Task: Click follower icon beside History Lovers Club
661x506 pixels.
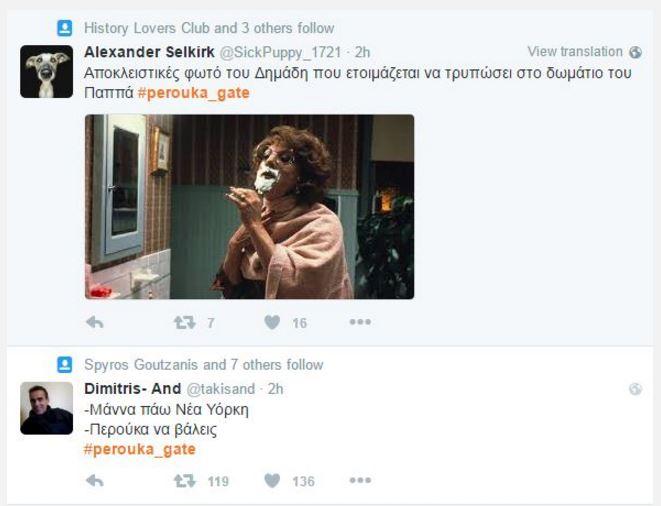Action: pyautogui.click(x=65, y=28)
